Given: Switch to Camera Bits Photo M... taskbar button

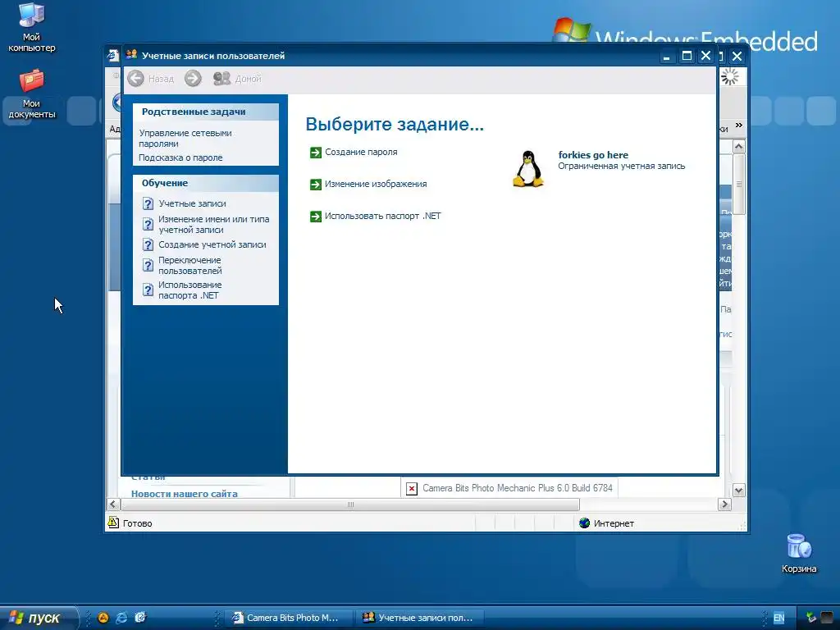Looking at the screenshot, I should point(290,618).
